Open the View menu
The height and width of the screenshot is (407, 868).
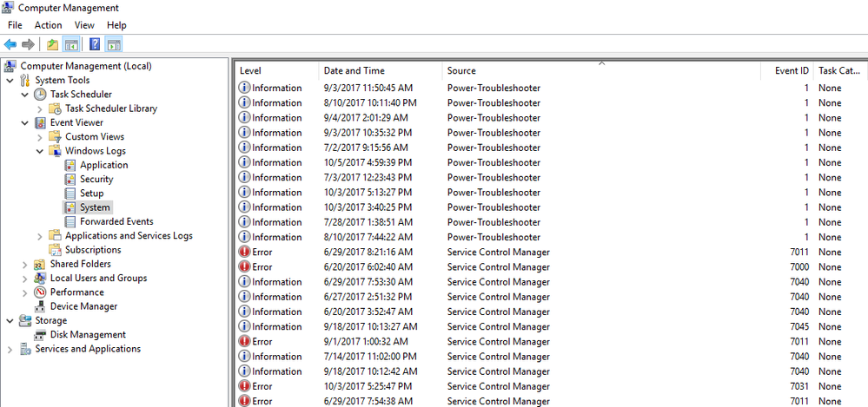point(84,25)
